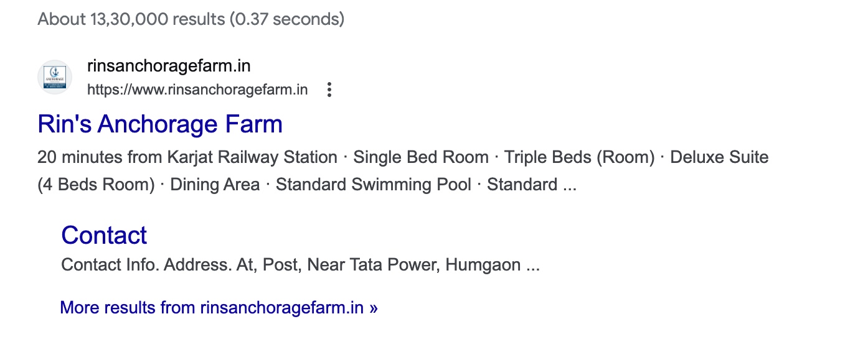Viewport: 868px width, 347px height.
Task: Click the rinsanchoragefarm.in site name
Action: (169, 66)
